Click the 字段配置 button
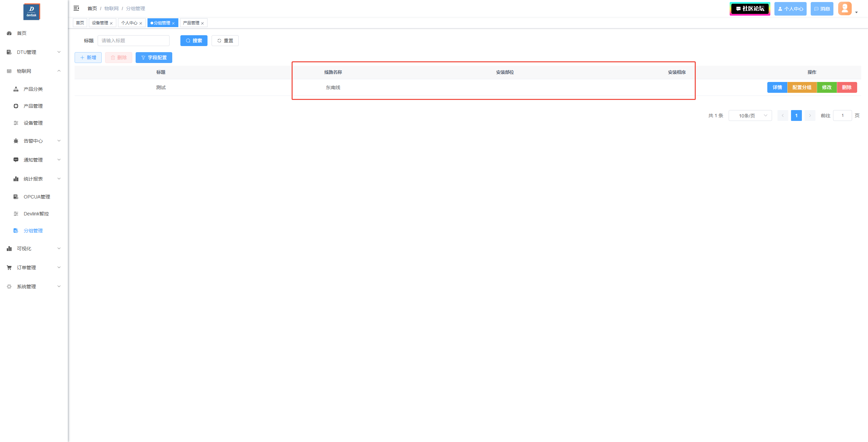 (x=154, y=58)
